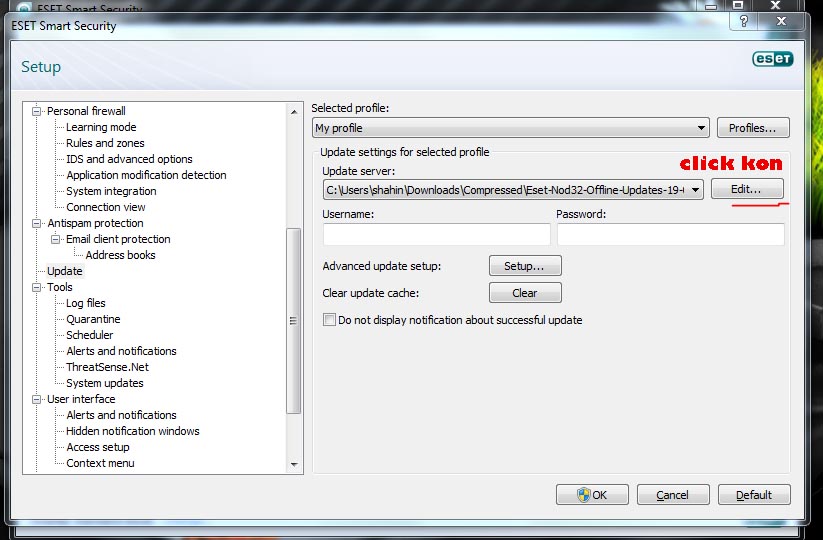Select Email client protection tree label

click(118, 239)
